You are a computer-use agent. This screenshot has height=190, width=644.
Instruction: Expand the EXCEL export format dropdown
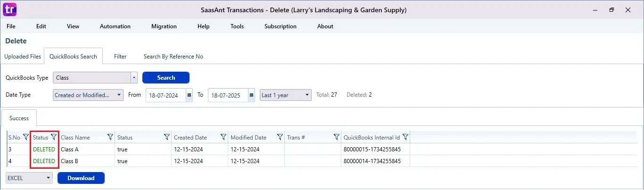click(x=49, y=178)
